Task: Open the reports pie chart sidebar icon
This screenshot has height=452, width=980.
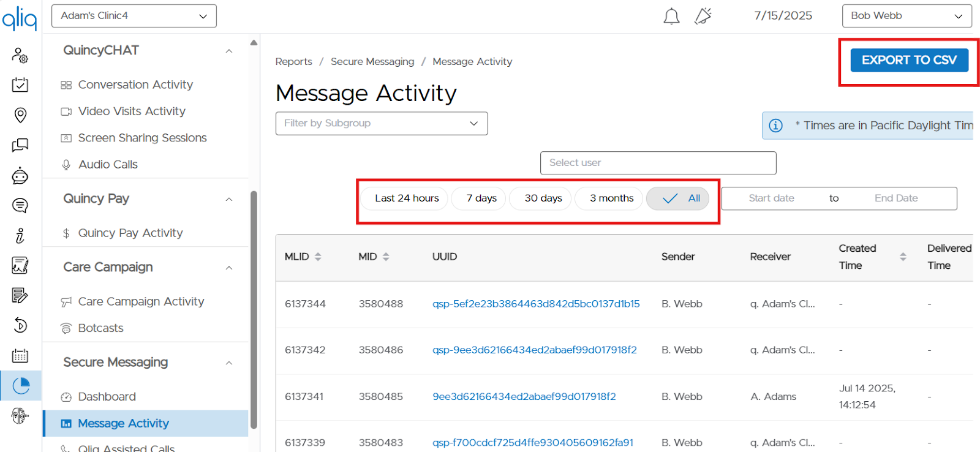Action: [x=21, y=385]
